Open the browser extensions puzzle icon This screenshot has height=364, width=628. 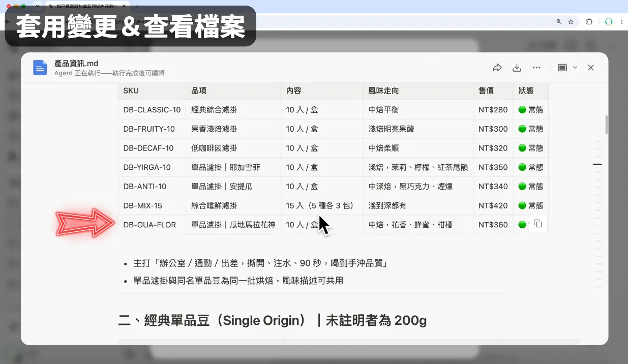coord(589,22)
